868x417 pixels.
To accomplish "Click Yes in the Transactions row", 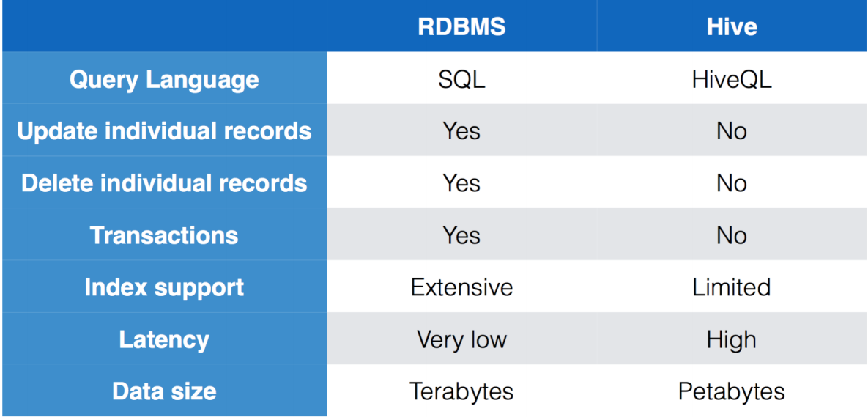I will point(461,235).
